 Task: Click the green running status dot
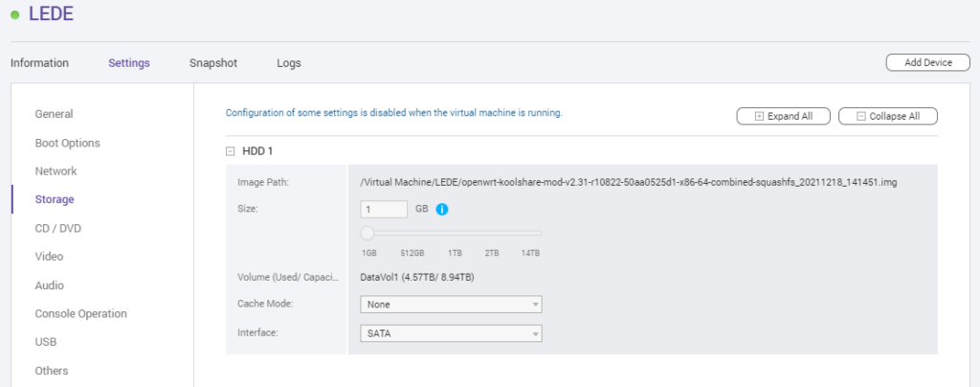15,14
